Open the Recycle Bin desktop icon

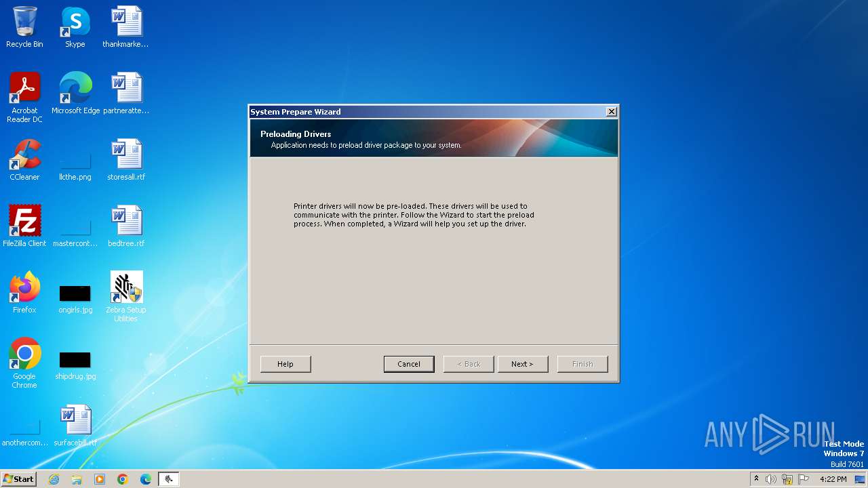[24, 27]
